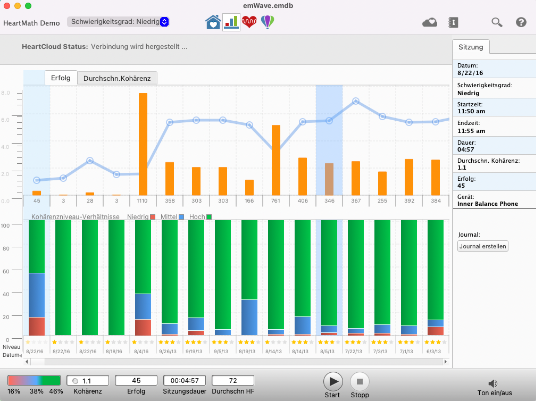
Task: Click the right arrow of chart scrollbar
Action: click(x=445, y=362)
